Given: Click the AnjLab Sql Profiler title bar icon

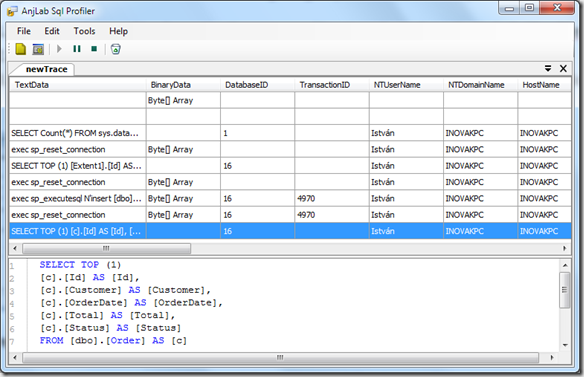Looking at the screenshot, I should pyautogui.click(x=12, y=11).
